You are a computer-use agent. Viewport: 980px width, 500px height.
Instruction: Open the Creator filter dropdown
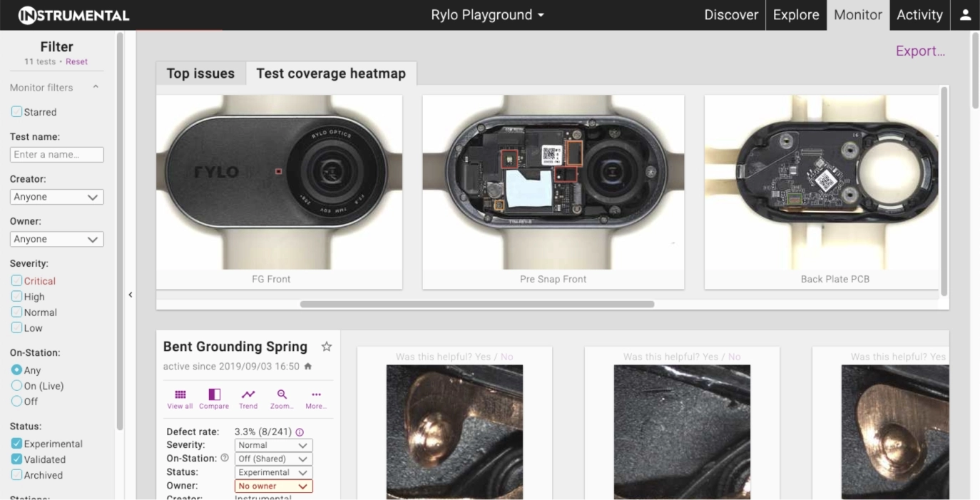click(57, 197)
